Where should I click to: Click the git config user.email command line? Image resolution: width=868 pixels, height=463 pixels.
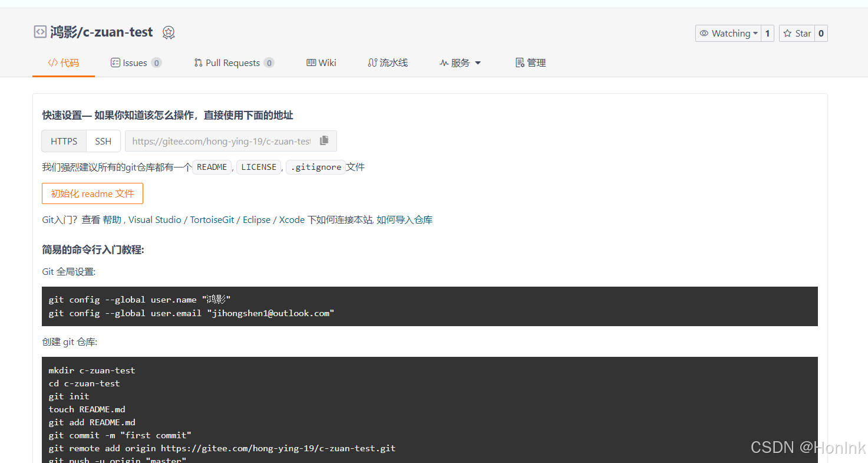pyautogui.click(x=192, y=313)
